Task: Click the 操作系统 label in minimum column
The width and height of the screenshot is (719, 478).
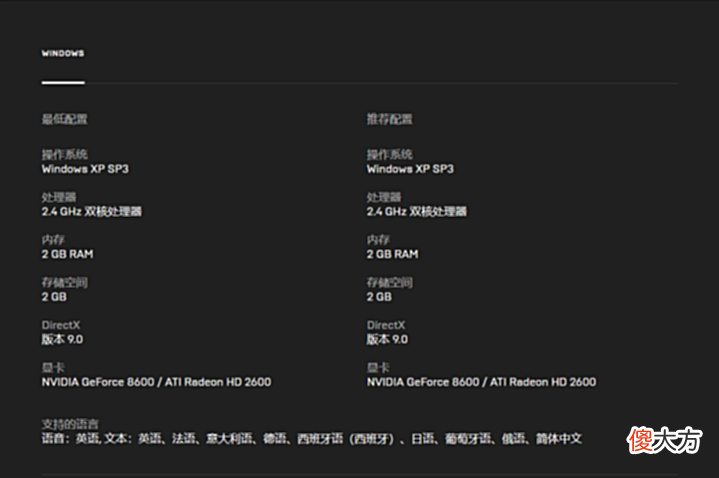Action: pyautogui.click(x=65, y=154)
